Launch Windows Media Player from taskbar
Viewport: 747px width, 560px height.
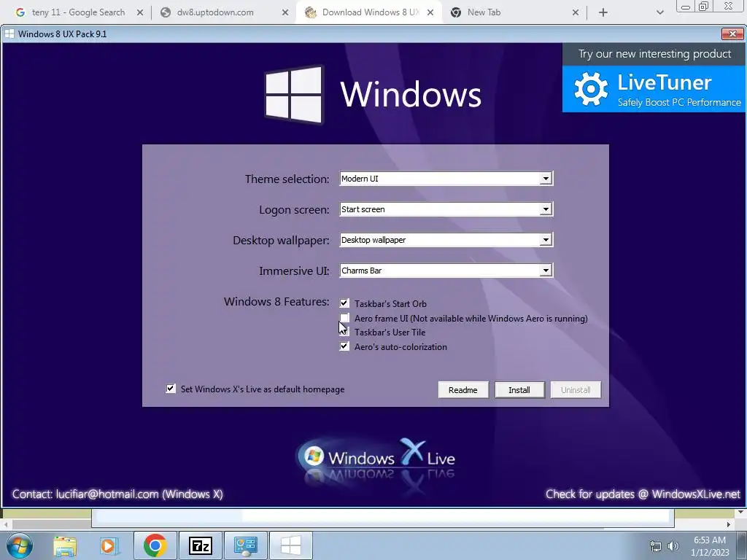(109, 545)
